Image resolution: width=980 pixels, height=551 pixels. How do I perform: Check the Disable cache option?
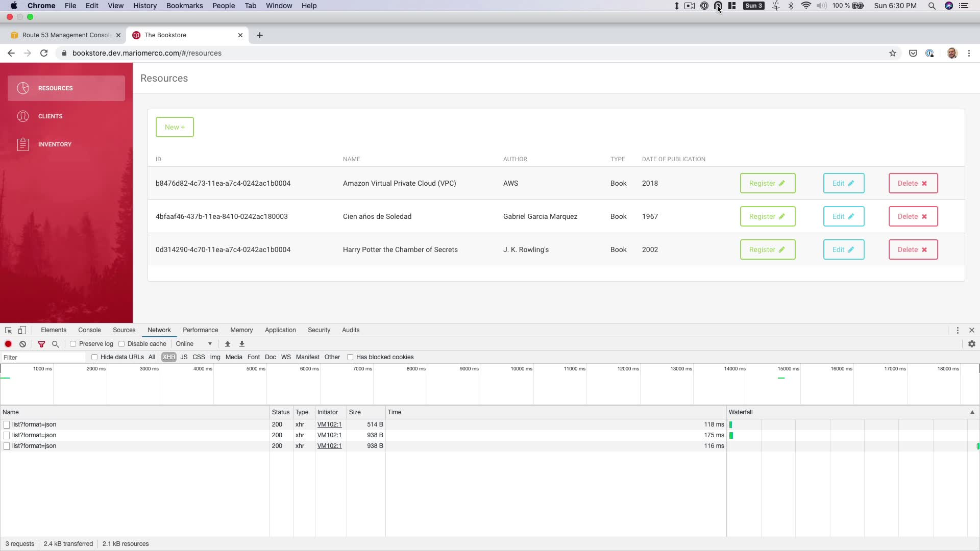(121, 344)
